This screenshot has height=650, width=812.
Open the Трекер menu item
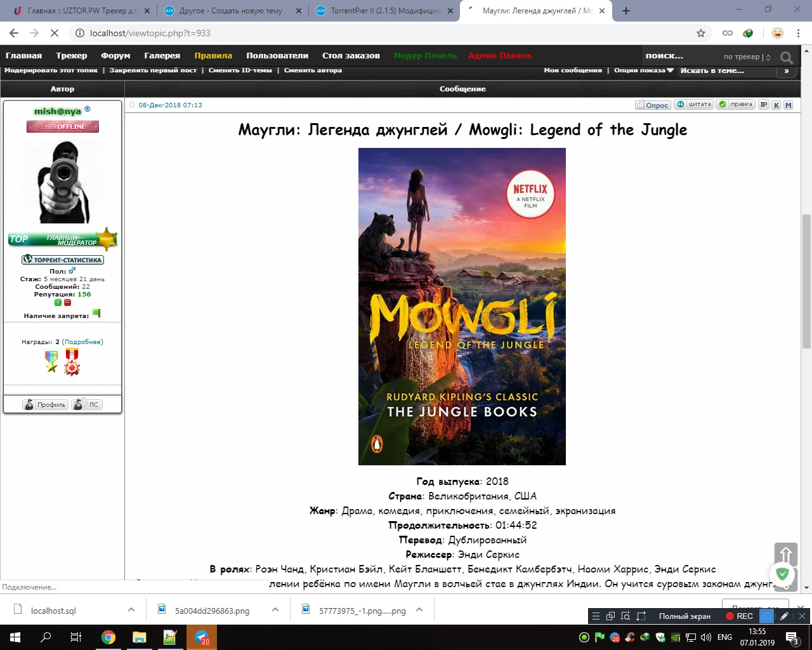click(x=72, y=56)
